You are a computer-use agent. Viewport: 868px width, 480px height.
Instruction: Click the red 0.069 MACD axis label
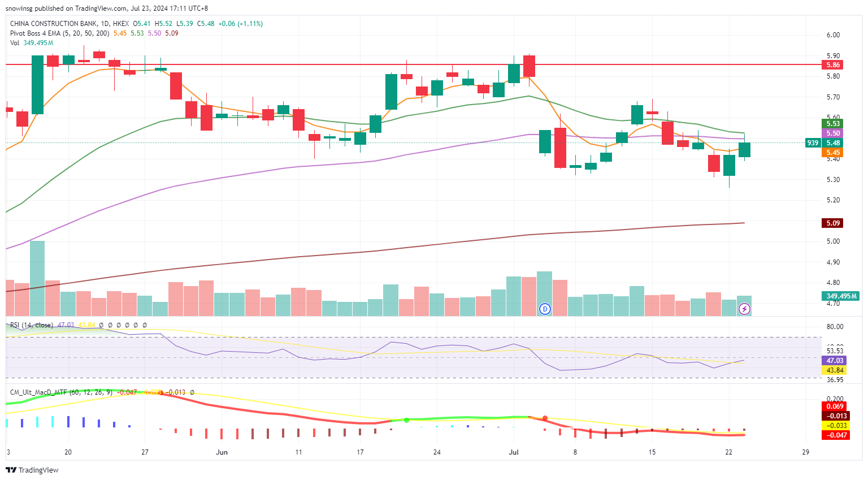(834, 407)
